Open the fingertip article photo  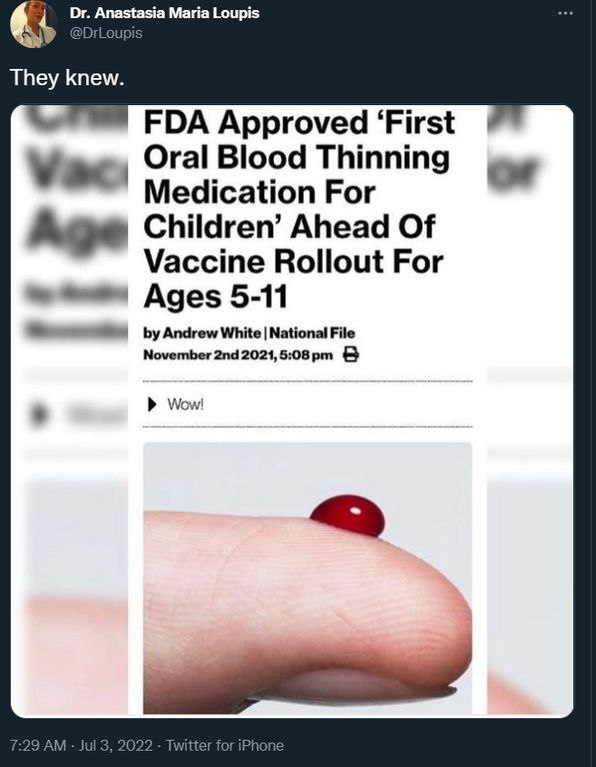pyautogui.click(x=307, y=578)
